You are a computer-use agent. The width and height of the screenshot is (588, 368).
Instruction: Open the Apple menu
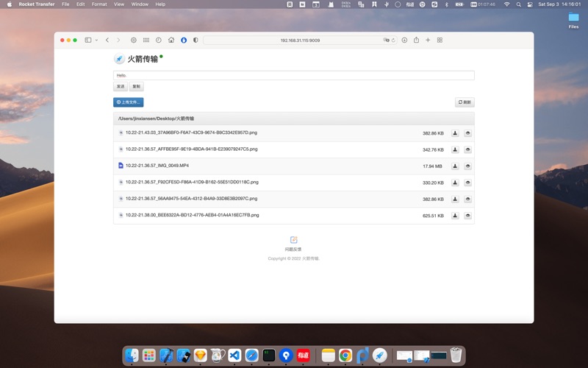10,4
